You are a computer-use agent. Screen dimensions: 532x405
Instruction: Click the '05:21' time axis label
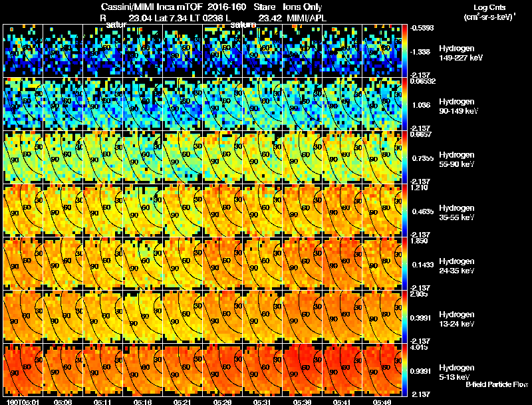point(182,402)
